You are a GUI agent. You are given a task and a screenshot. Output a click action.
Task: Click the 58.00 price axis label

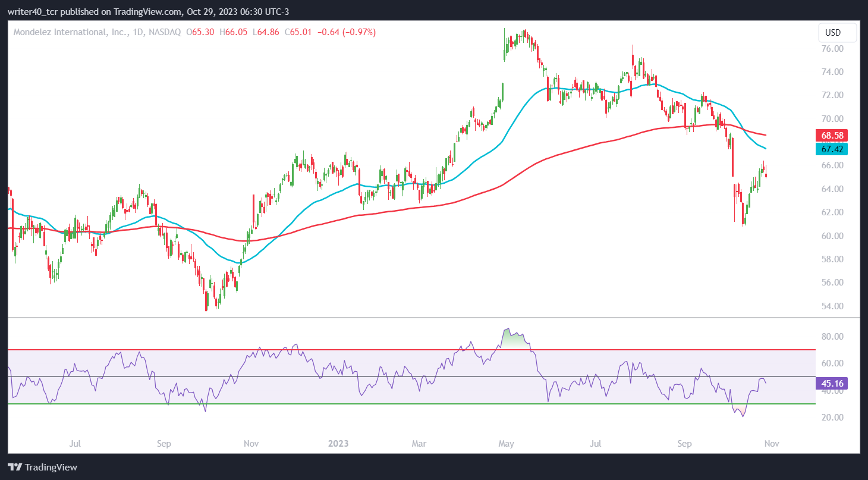(832, 259)
